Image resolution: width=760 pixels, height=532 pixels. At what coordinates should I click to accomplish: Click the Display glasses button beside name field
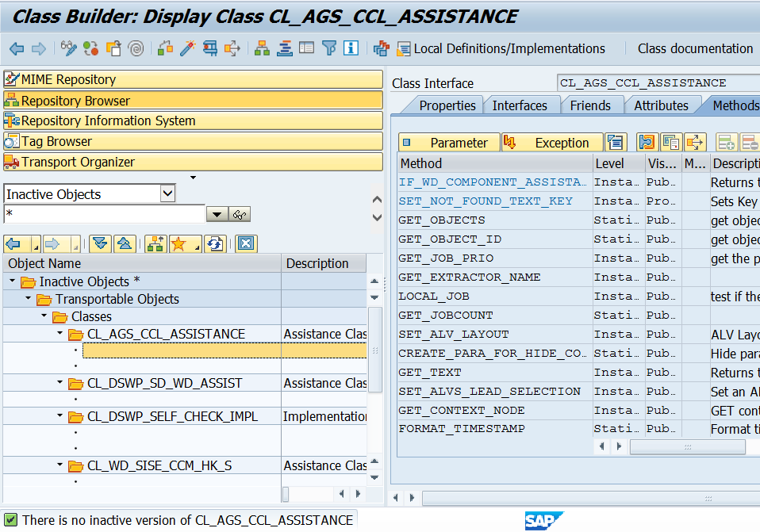(x=240, y=214)
